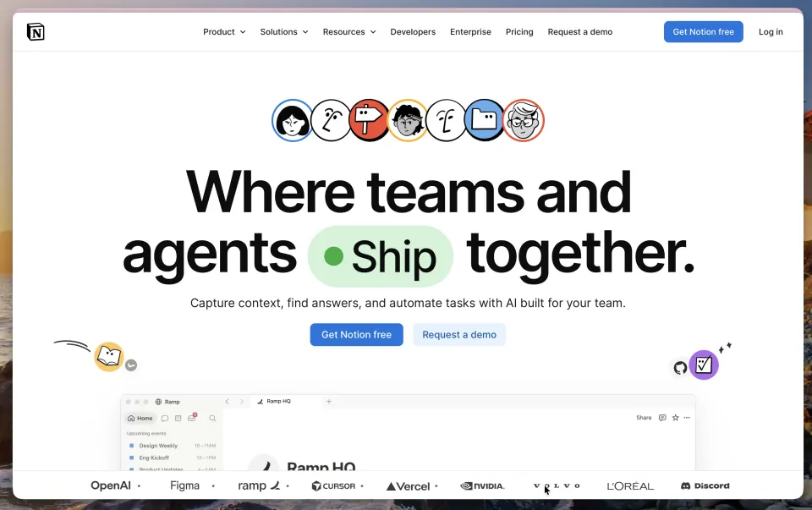Select the Home tab in the Ramp sidebar
This screenshot has height=510, width=812.
(140, 419)
